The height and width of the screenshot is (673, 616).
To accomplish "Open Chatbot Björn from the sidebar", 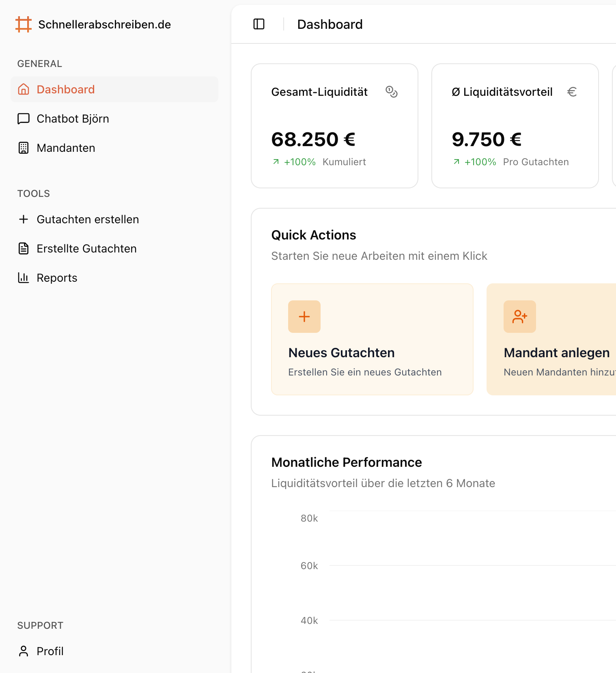I will pyautogui.click(x=73, y=119).
